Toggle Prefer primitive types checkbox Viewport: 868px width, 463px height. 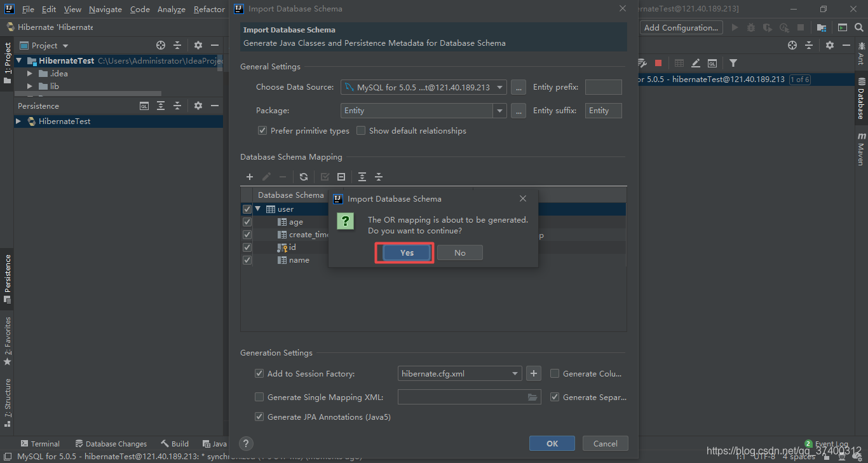point(262,130)
